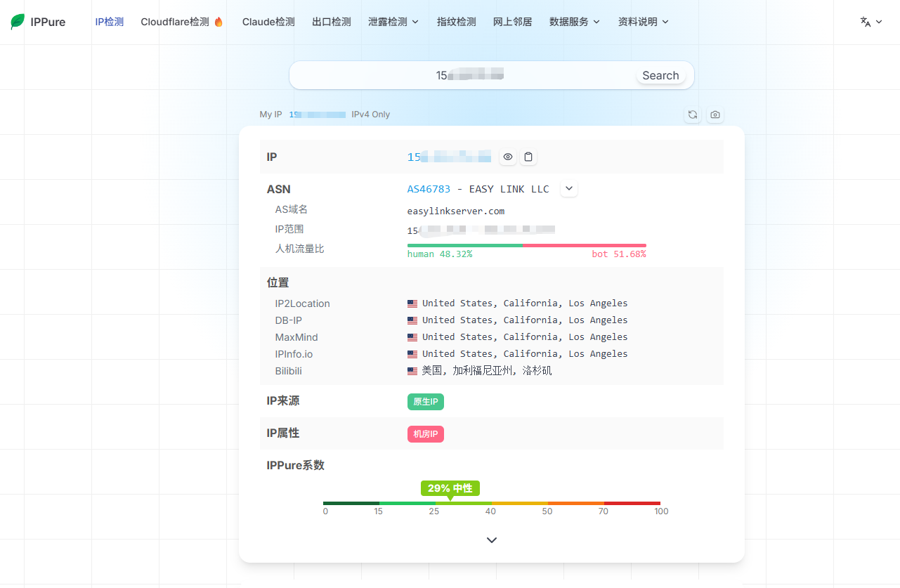
Task: Click the blurred IP范围 value
Action: (481, 230)
